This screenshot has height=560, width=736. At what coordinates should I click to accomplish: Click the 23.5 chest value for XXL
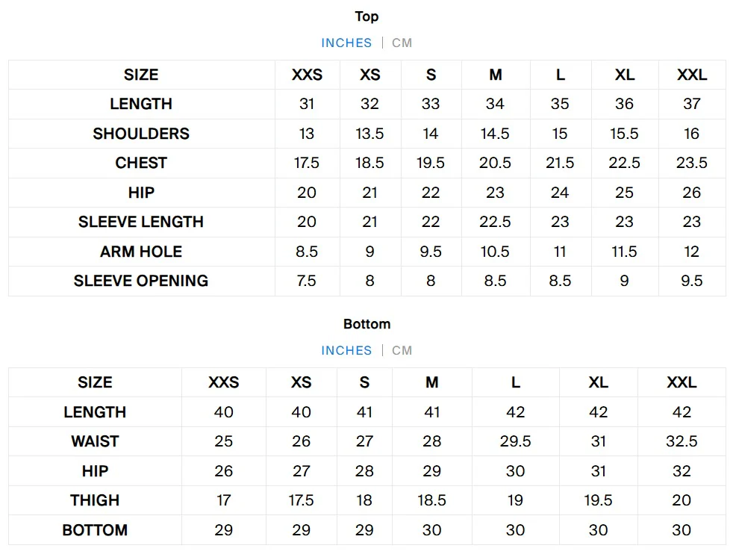691,163
